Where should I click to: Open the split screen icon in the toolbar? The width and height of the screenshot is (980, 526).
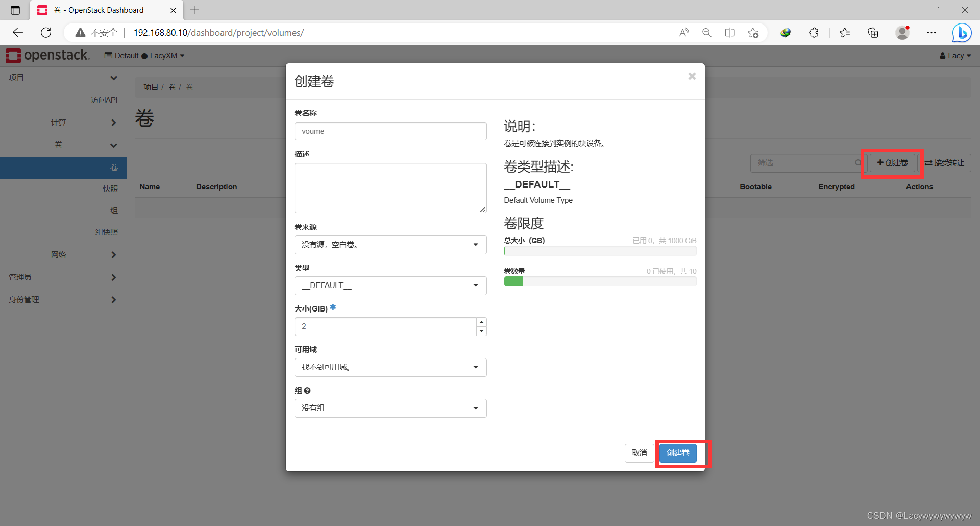730,32
